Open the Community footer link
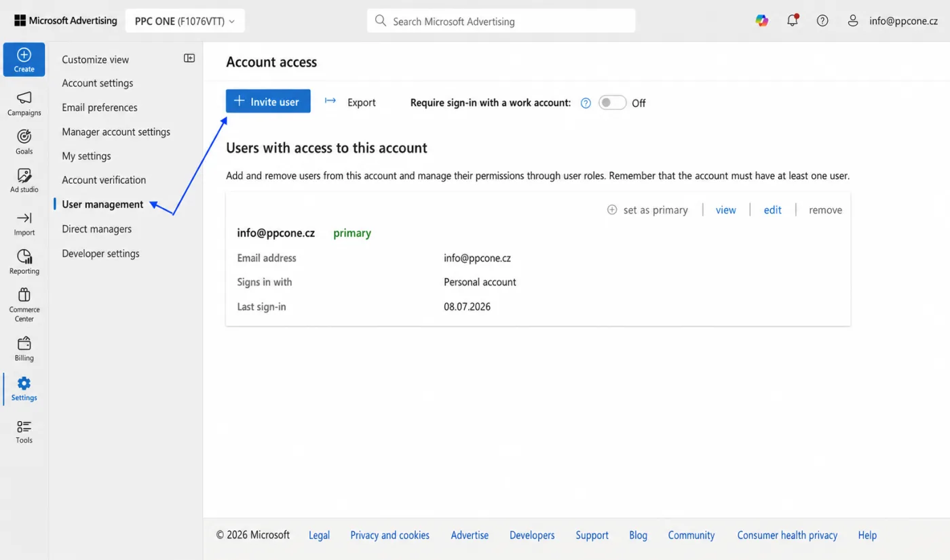The height and width of the screenshot is (560, 950). pyautogui.click(x=691, y=535)
